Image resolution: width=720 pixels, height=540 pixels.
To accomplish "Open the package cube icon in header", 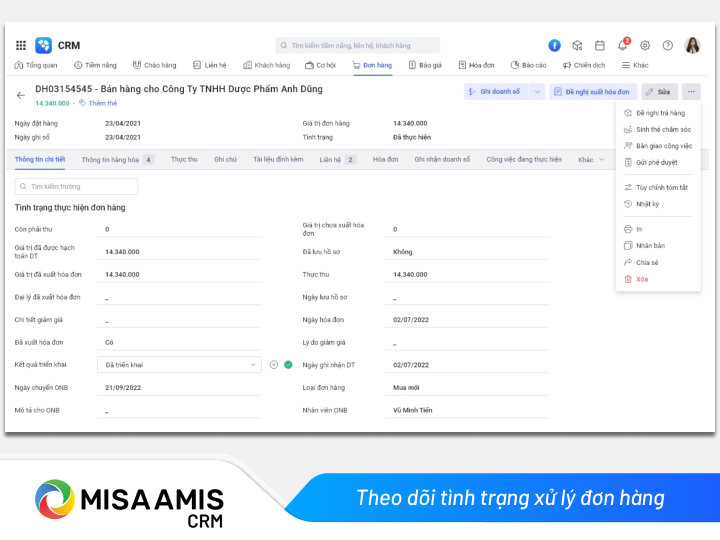I will (577, 45).
